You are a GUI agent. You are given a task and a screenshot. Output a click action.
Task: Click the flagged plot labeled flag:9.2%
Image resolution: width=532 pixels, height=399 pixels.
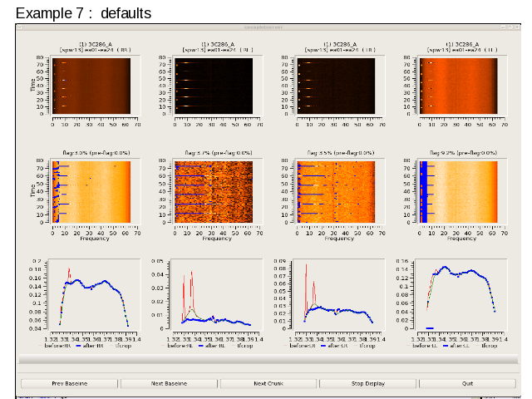pyautogui.click(x=458, y=192)
